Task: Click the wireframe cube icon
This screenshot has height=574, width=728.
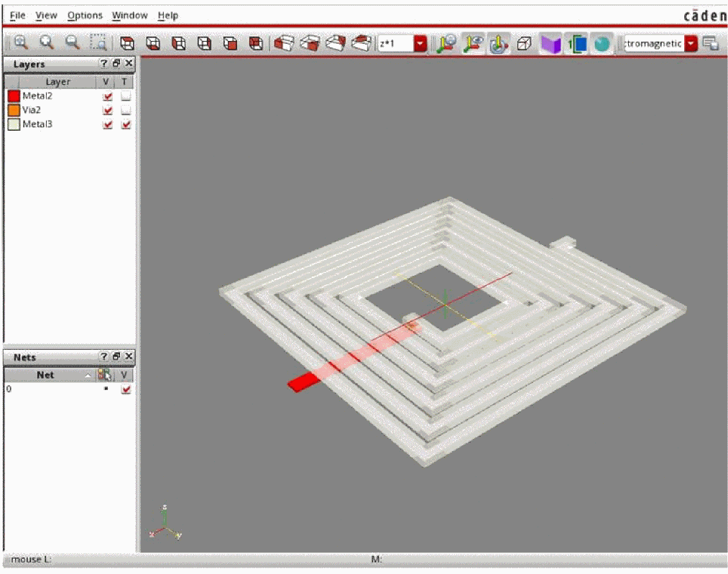Action: click(524, 44)
